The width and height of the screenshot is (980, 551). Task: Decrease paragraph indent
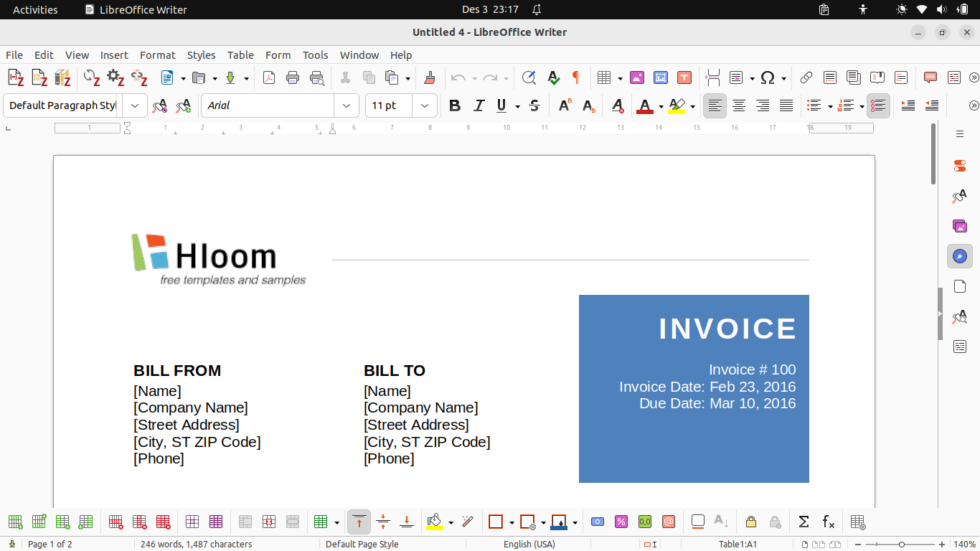point(932,106)
